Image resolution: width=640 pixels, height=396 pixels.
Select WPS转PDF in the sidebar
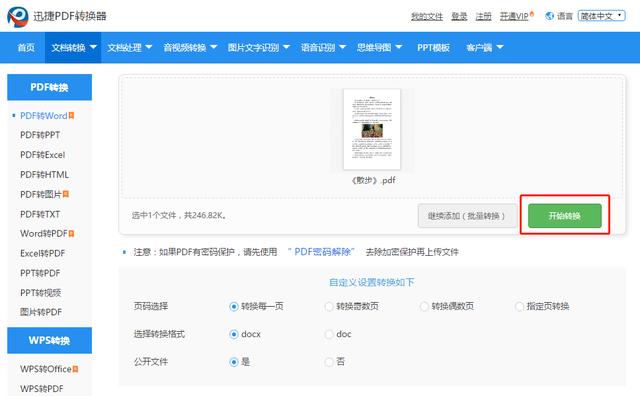42,389
